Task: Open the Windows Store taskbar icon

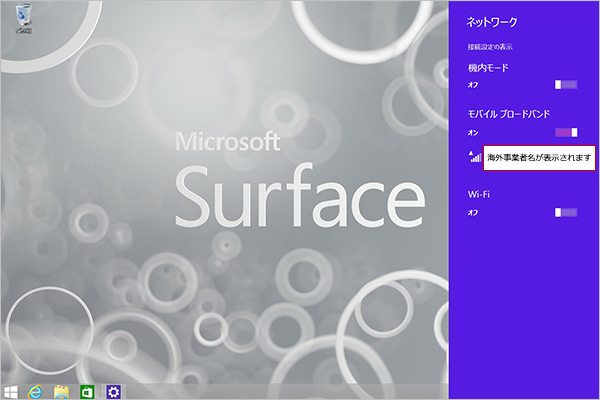Action: point(87,390)
